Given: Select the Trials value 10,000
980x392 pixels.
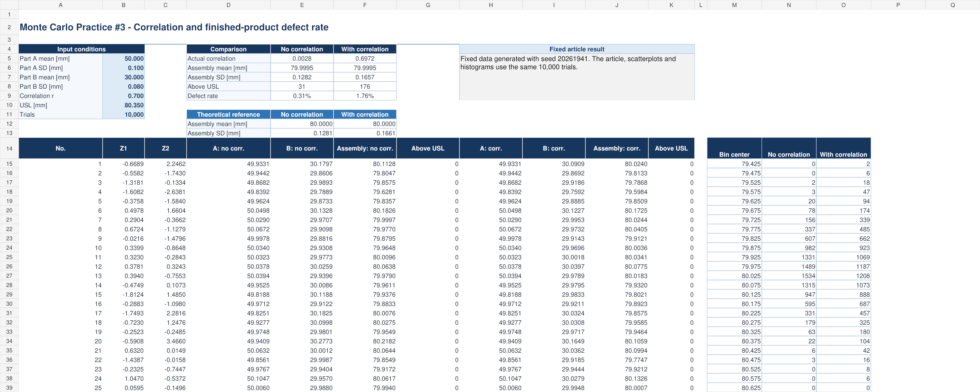Looking at the screenshot, I should (x=124, y=114).
